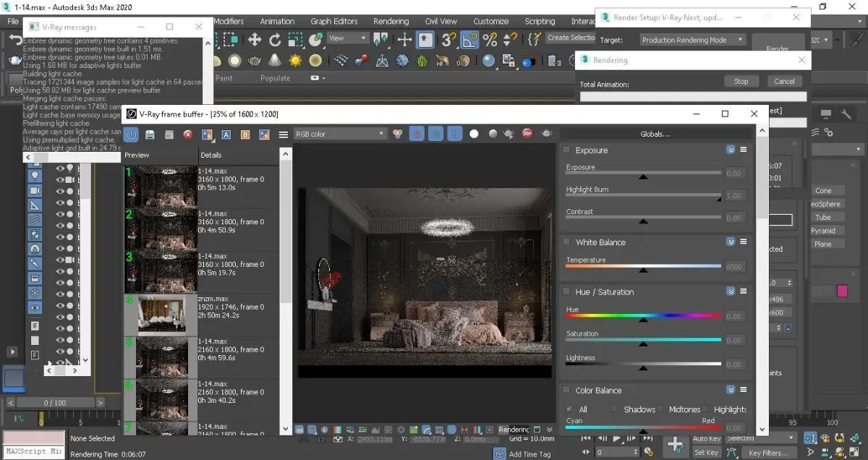Click the Stop button in Rendering dialog
Screen dimensions: 868x460
tap(741, 81)
